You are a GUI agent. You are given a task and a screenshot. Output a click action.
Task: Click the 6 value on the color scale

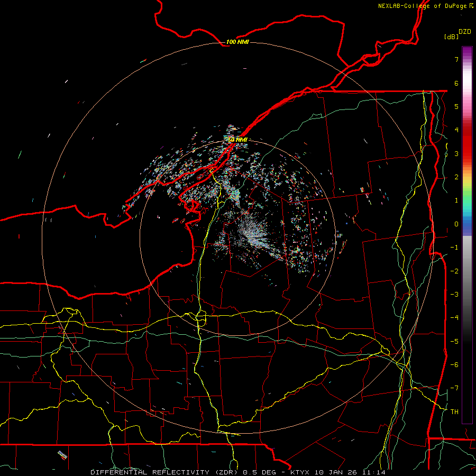[x=456, y=83]
